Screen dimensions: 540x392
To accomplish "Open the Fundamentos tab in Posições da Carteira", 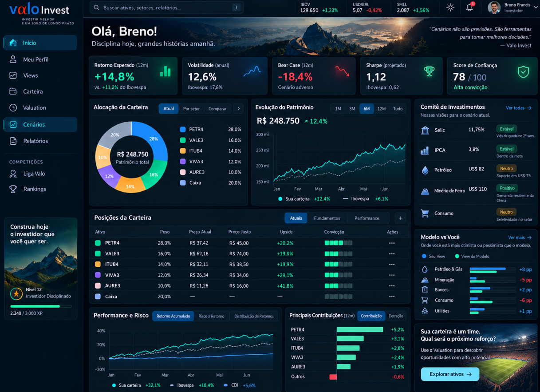I will 327,218.
